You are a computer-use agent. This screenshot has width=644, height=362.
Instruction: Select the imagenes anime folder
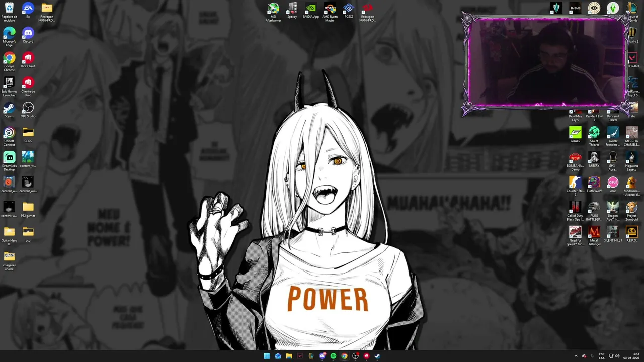click(9, 261)
